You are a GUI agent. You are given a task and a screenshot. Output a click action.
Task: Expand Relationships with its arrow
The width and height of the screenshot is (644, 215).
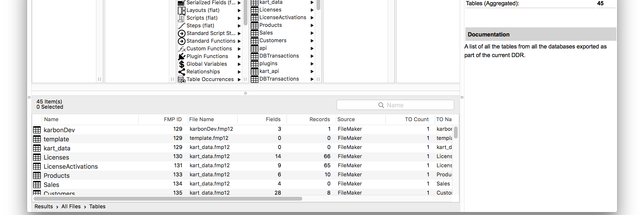point(239,72)
